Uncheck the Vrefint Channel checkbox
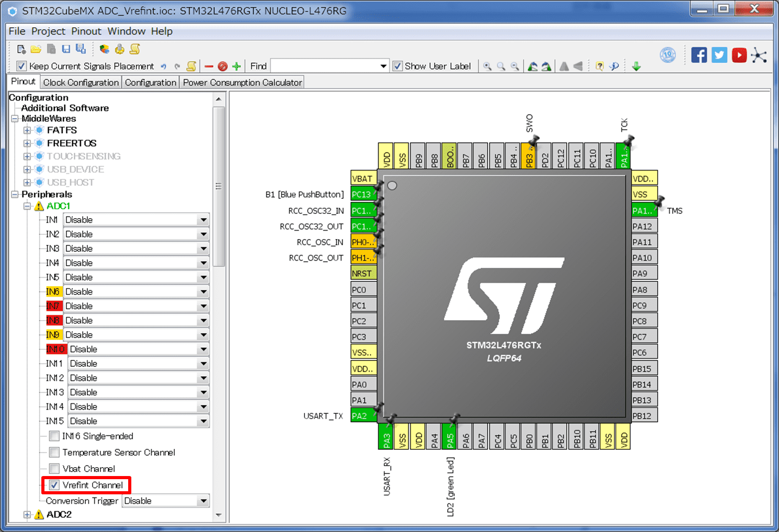 click(54, 485)
